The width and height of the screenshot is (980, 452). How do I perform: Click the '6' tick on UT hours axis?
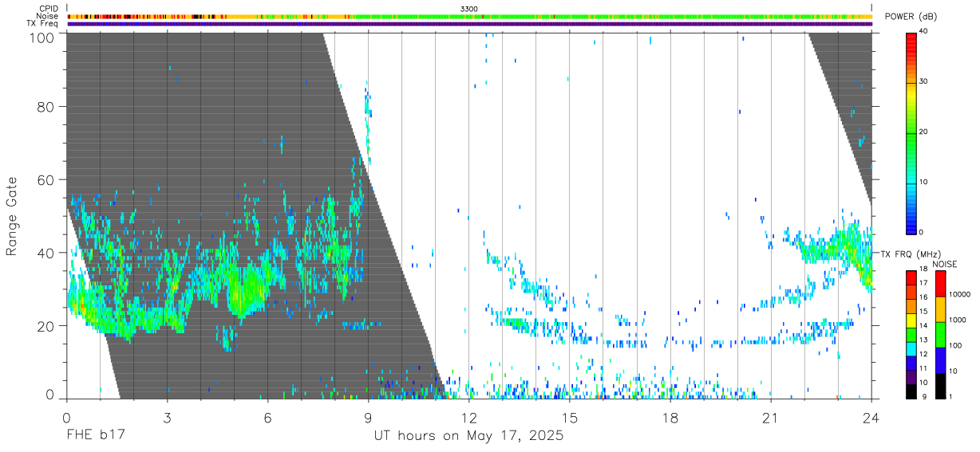click(267, 418)
